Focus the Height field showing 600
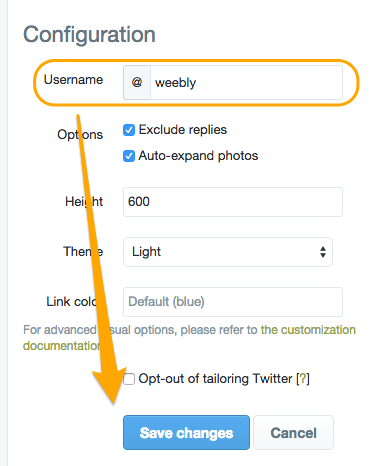 [x=233, y=202]
